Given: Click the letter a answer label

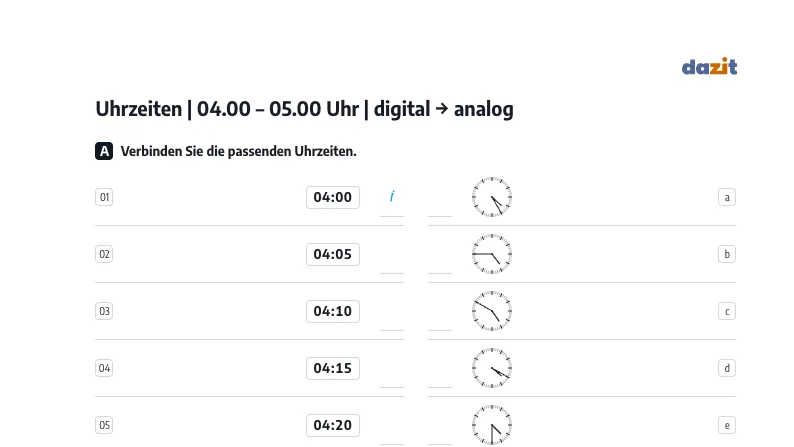Looking at the screenshot, I should click(727, 197).
